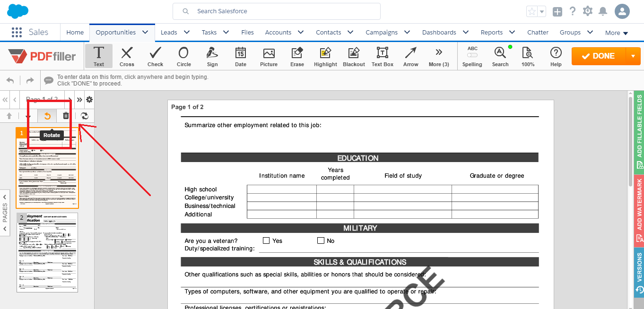
Task: Delete the page with trash icon
Action: 66,116
